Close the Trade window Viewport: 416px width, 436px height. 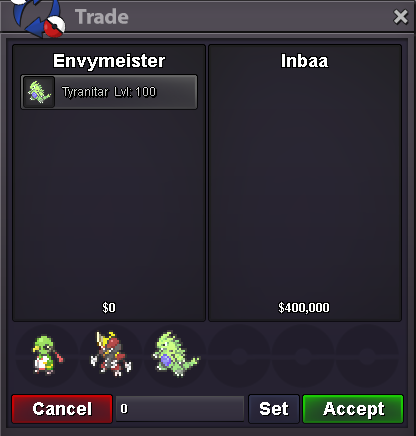click(400, 17)
